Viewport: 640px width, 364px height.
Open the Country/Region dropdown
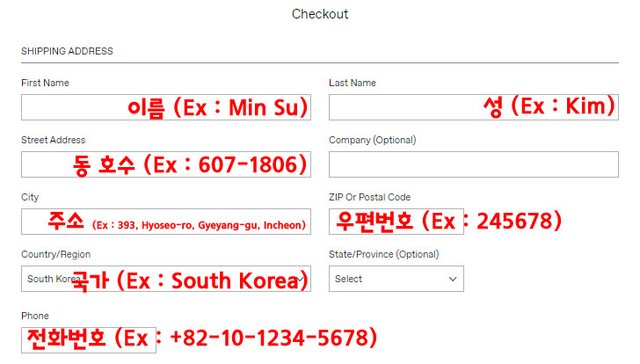[x=166, y=279]
